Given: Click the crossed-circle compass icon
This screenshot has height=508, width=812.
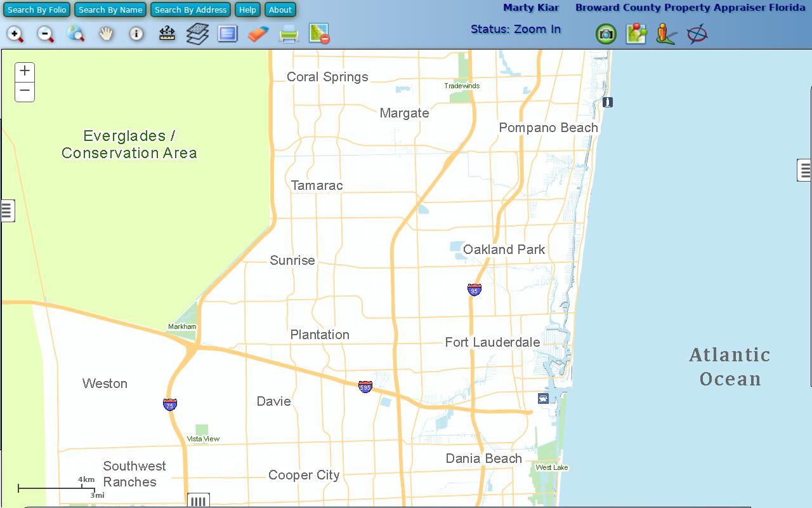Looking at the screenshot, I should coord(697,34).
